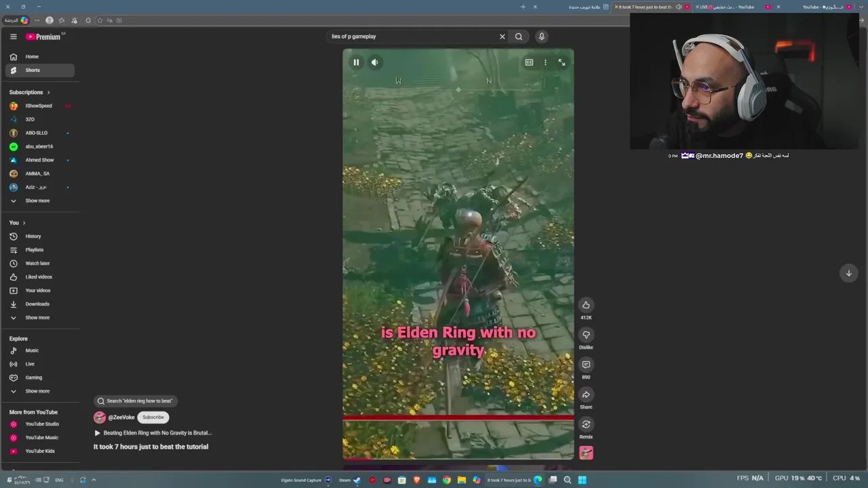Image resolution: width=868 pixels, height=488 pixels.
Task: Mute the tab via its speaker icon
Action: pyautogui.click(x=678, y=7)
